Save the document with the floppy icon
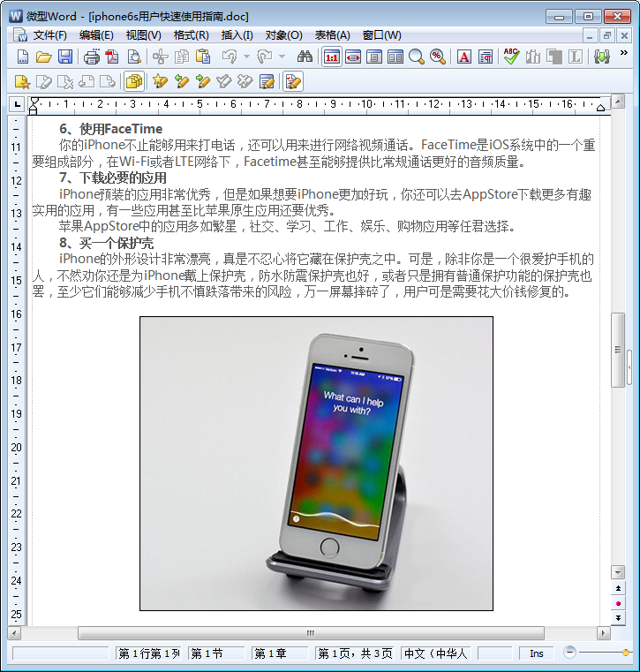The height and width of the screenshot is (672, 640). 65,57
